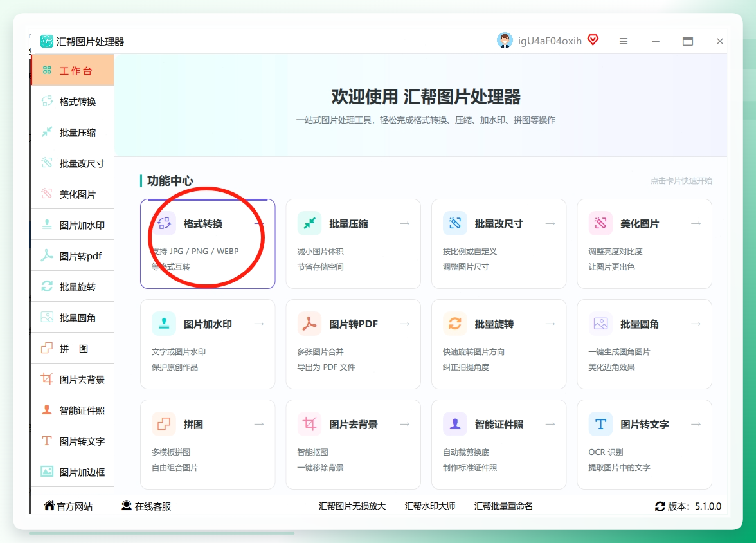Image resolution: width=756 pixels, height=543 pixels.
Task: Click the red VIP diamond badge
Action: coord(593,40)
